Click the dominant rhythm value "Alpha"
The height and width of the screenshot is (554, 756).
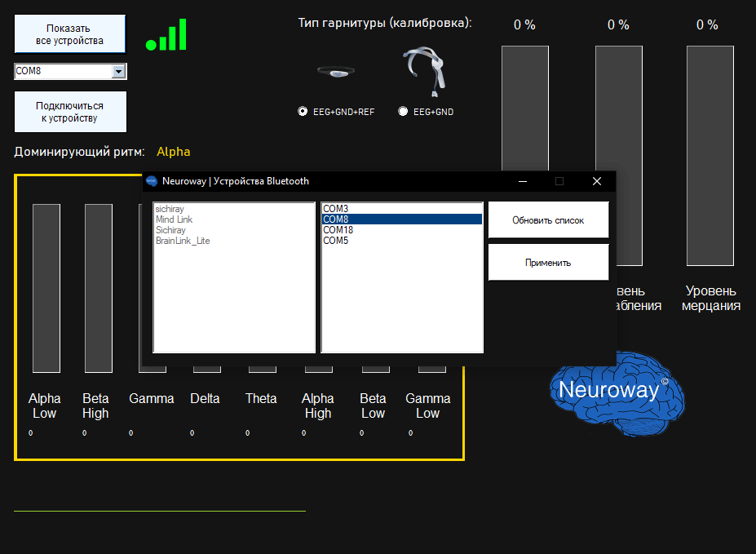tap(174, 152)
